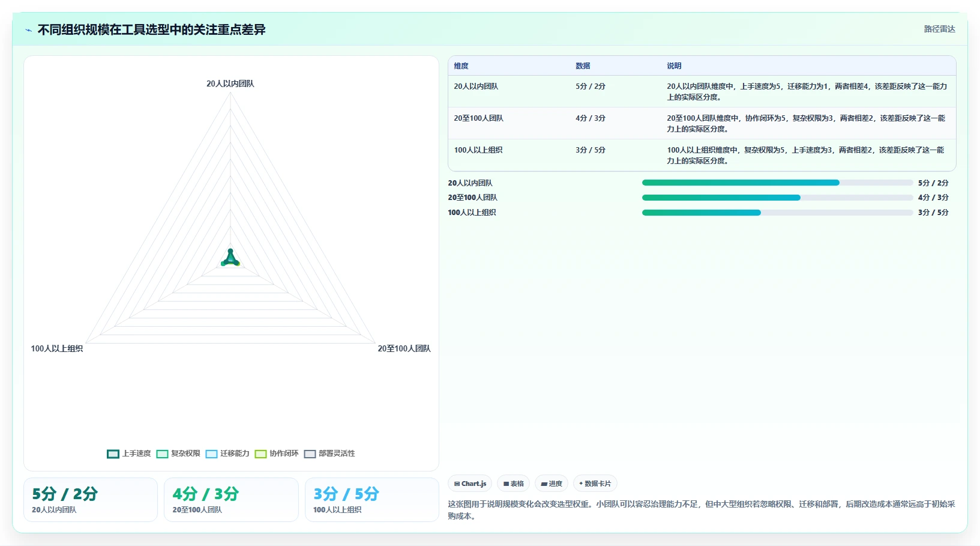Viewport: 980px width, 546px height.
Task: Click the 20至100人团队 radar axis label
Action: point(404,348)
